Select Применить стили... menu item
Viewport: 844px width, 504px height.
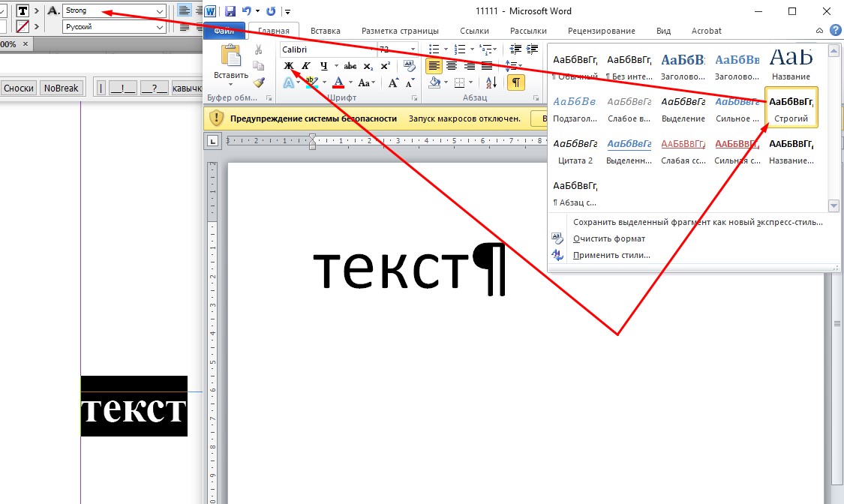coord(611,255)
